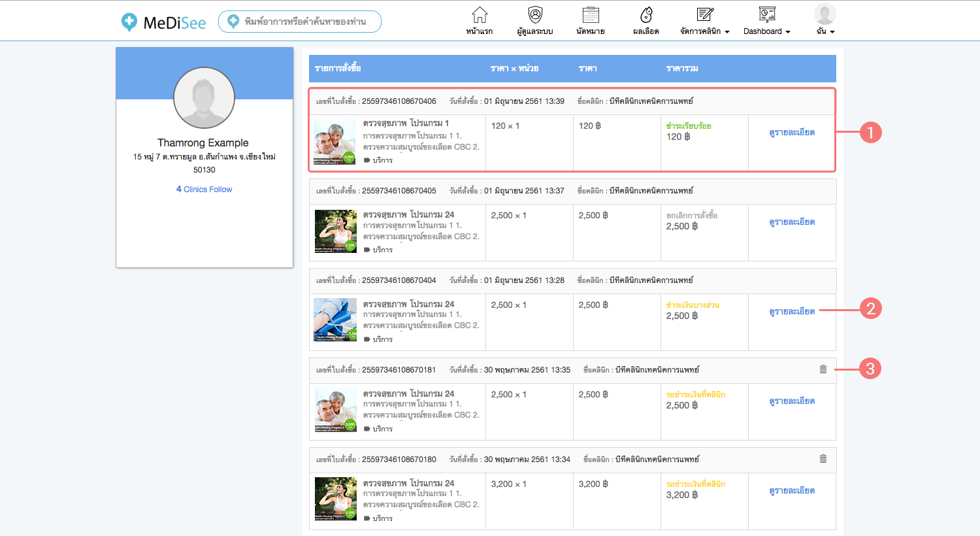Image resolution: width=980 pixels, height=536 pixels.
Task: Click woman drinking water thumbnail in second order
Action: coord(335,231)
